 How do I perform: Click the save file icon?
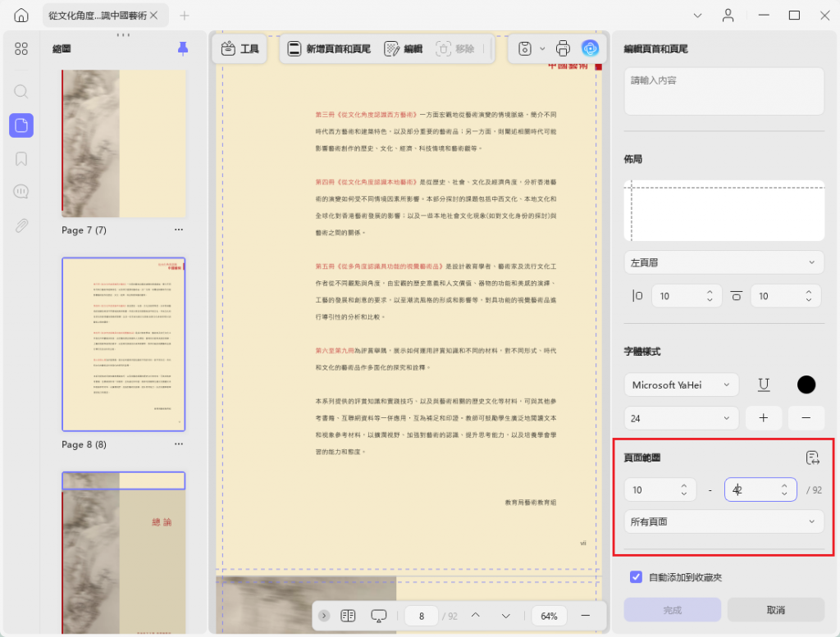click(525, 48)
